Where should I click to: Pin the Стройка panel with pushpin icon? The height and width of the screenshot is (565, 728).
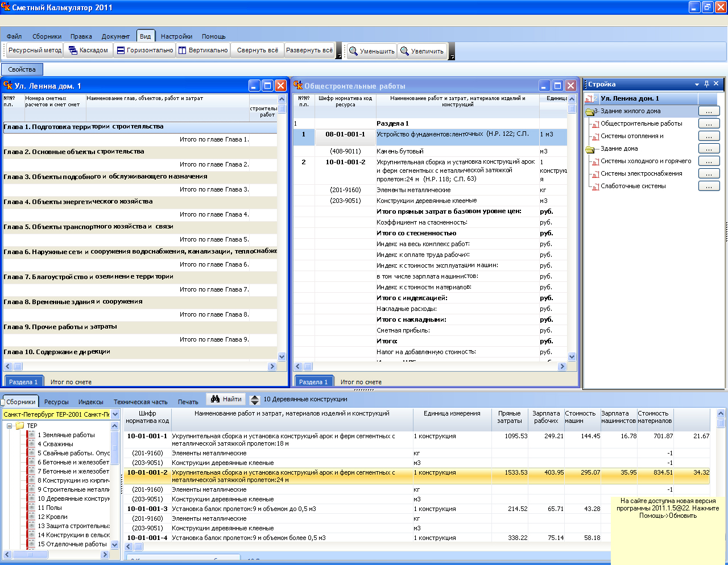pyautogui.click(x=707, y=84)
